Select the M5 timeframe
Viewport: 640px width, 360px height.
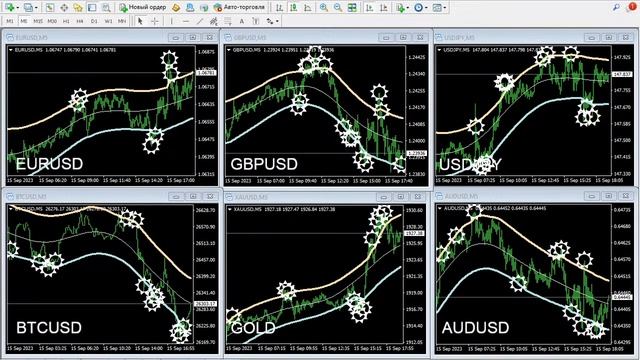tap(24, 21)
